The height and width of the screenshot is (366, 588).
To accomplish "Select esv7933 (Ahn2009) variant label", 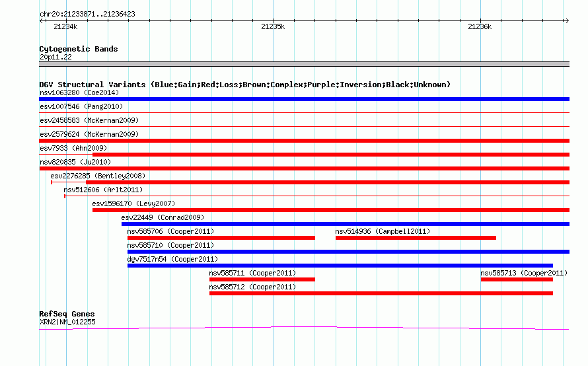I will tap(73, 148).
